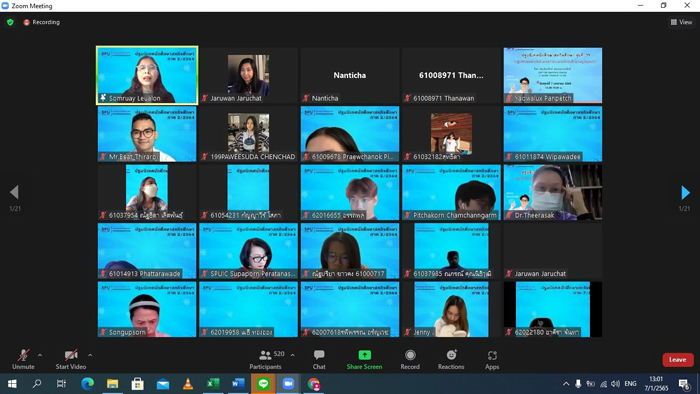Expand video options arrow beside Start Video
The image size is (700, 394).
90,355
